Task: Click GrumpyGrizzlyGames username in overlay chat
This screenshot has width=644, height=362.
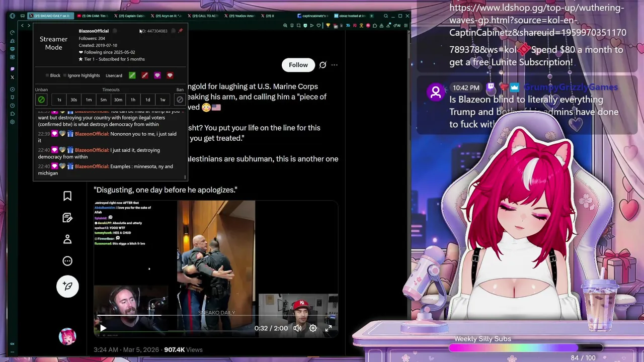Action: coord(571,87)
